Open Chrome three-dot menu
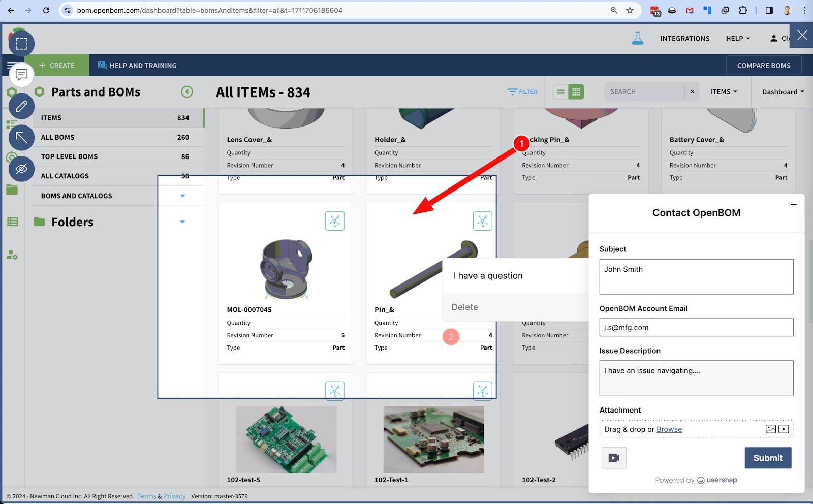Screen dimensions: 813x504 (804, 10)
